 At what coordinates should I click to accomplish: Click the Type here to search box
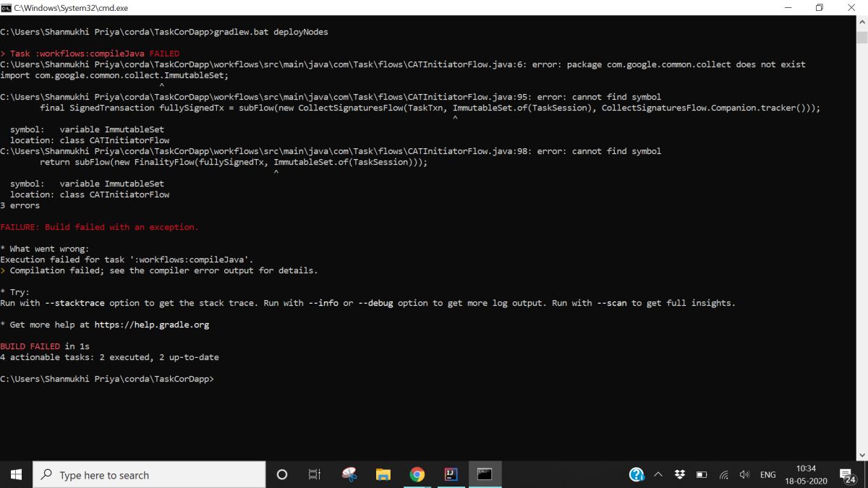pyautogui.click(x=149, y=475)
